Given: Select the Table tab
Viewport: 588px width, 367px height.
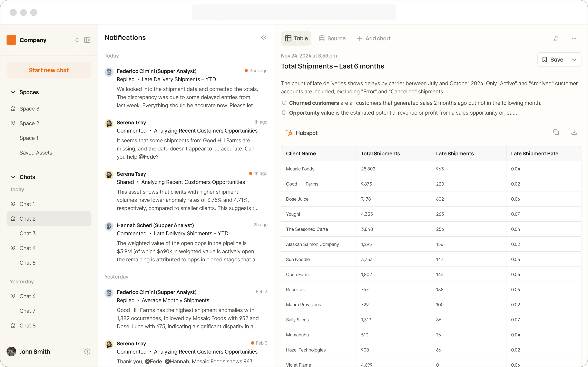Looking at the screenshot, I should (296, 38).
